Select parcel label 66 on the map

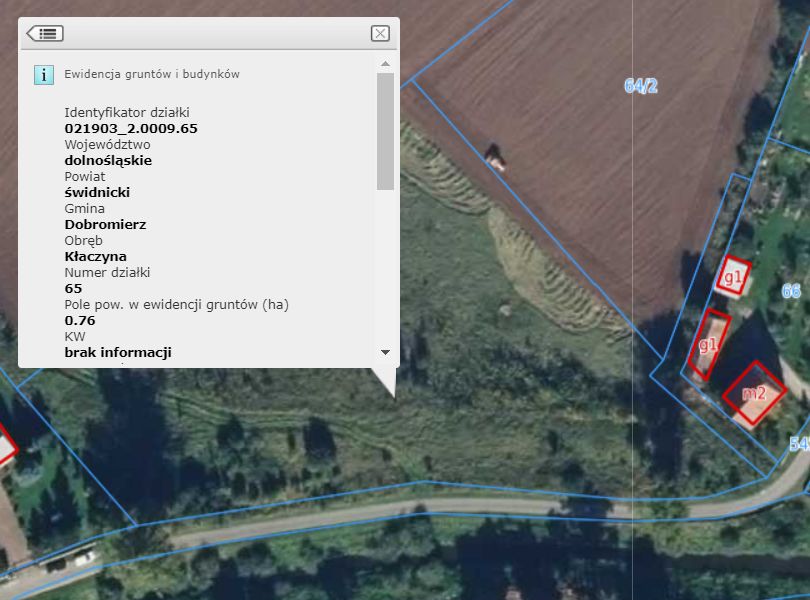pyautogui.click(x=791, y=291)
